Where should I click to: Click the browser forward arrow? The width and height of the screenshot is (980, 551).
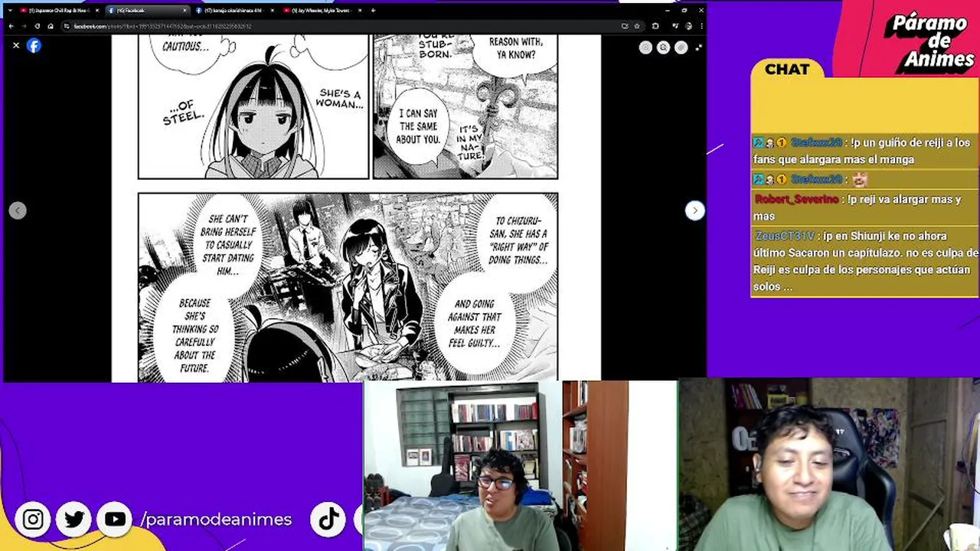coord(24,26)
